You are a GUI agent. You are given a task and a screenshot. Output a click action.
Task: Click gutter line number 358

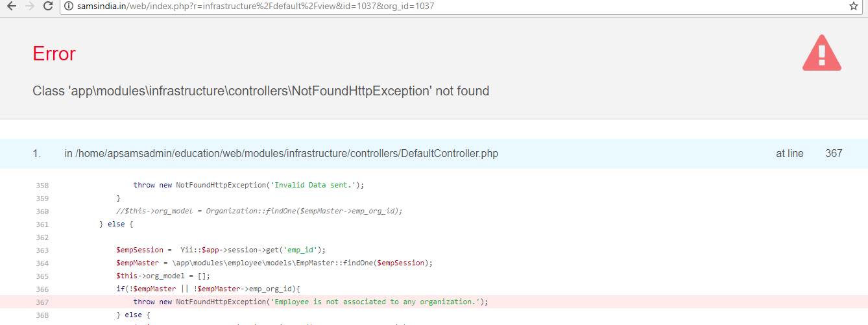pyautogui.click(x=42, y=186)
